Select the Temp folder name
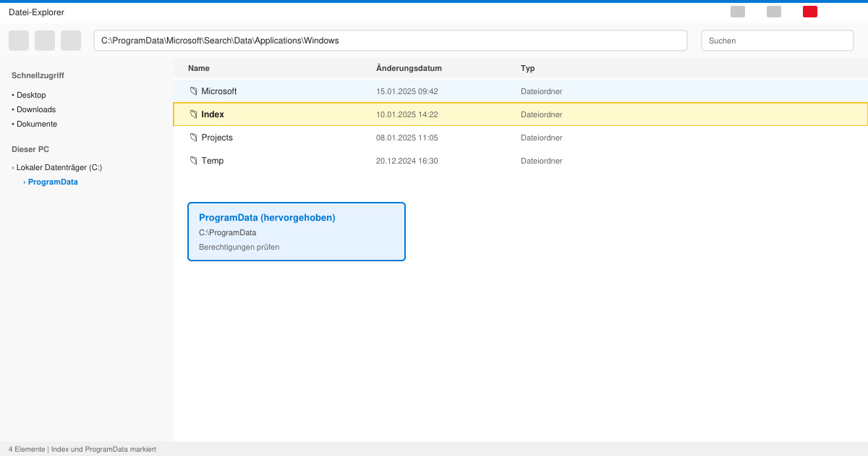Viewport: 868px width, 456px height. coord(213,161)
